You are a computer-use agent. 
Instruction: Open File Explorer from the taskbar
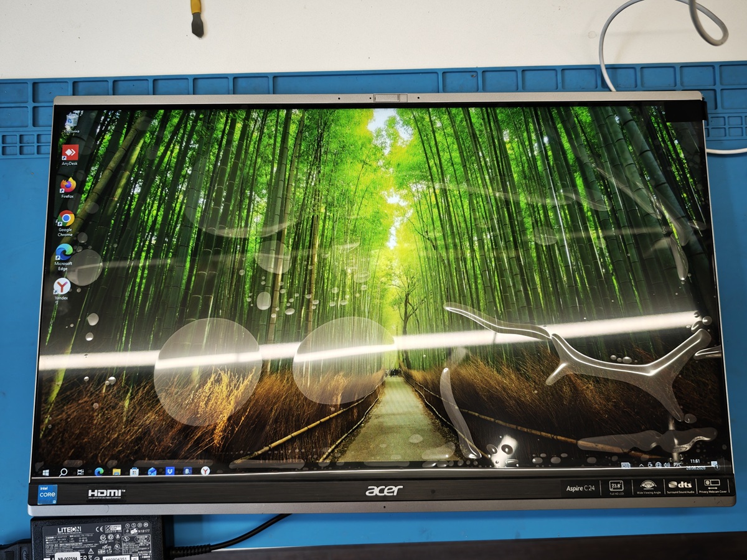[x=116, y=472]
